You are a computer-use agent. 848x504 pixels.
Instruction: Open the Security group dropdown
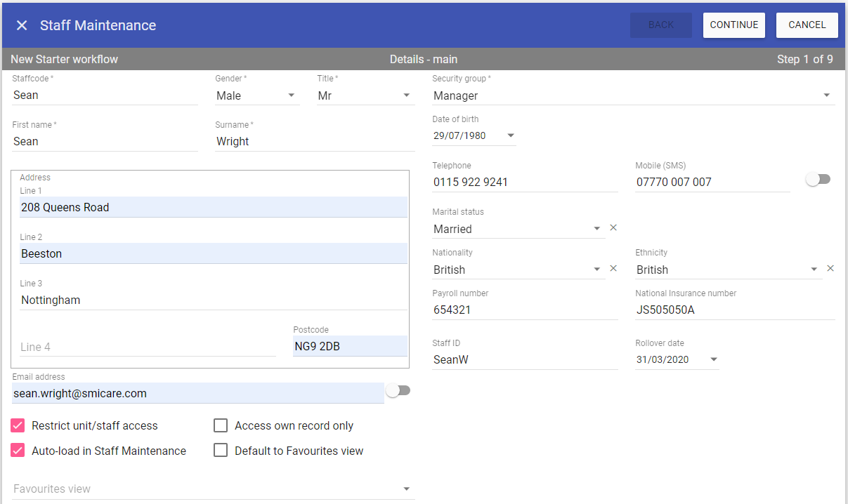(632, 95)
